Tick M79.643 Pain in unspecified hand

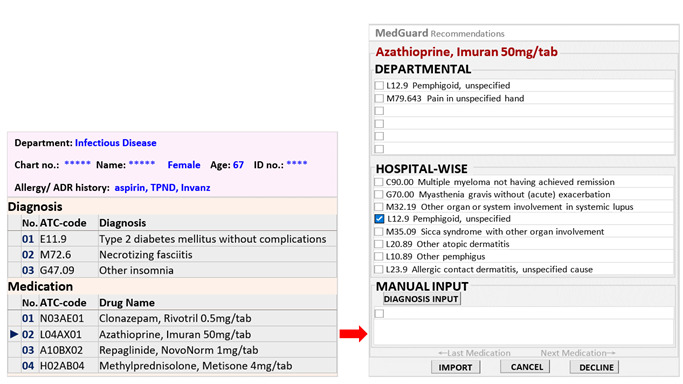379,98
